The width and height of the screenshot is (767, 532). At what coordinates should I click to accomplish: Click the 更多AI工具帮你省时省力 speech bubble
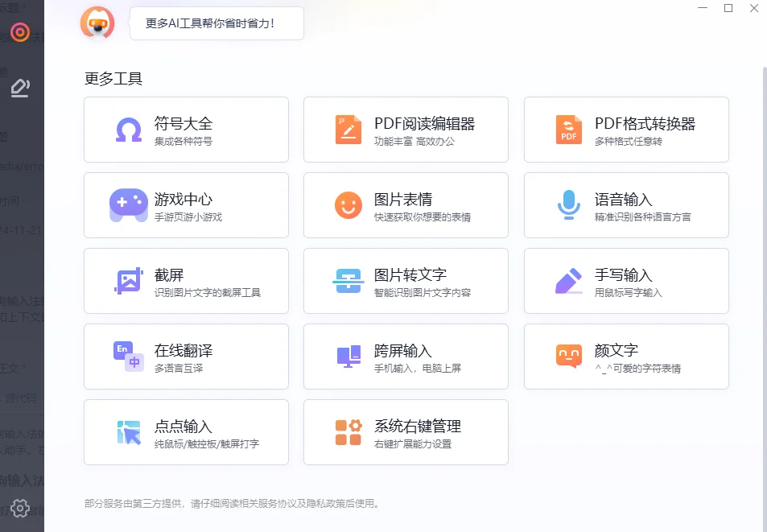coord(216,23)
